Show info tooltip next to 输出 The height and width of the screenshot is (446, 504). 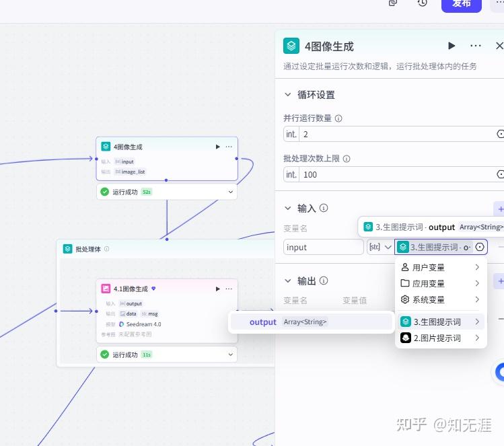pyautogui.click(x=324, y=281)
